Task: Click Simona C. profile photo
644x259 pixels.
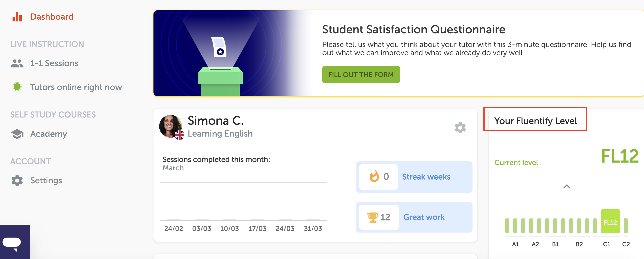Action: [171, 126]
